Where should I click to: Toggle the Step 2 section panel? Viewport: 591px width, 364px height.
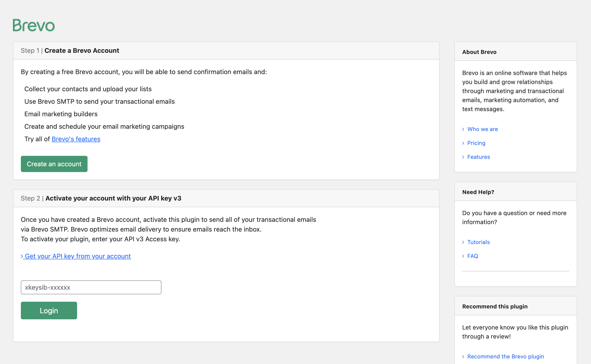(226, 198)
